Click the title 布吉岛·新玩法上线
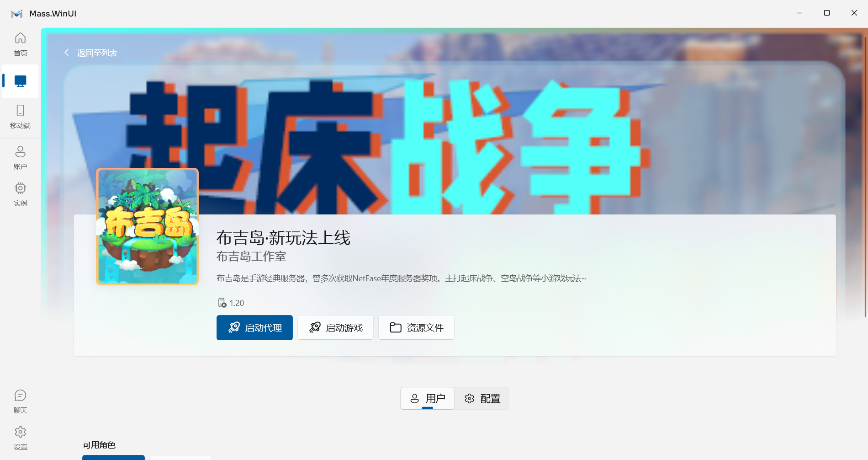 [x=283, y=238]
